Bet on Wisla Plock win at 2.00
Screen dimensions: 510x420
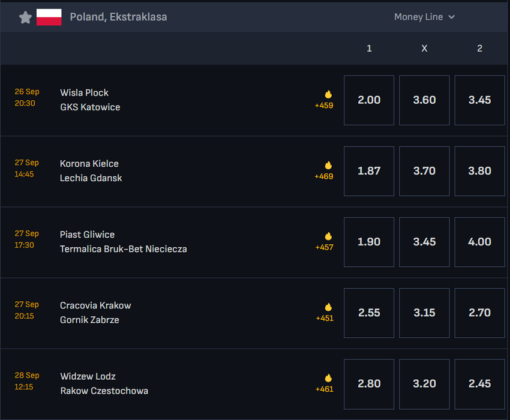[x=369, y=100]
